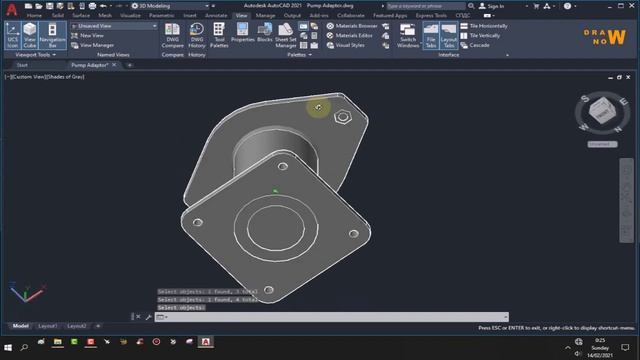Launch DWG Compare

172,36
